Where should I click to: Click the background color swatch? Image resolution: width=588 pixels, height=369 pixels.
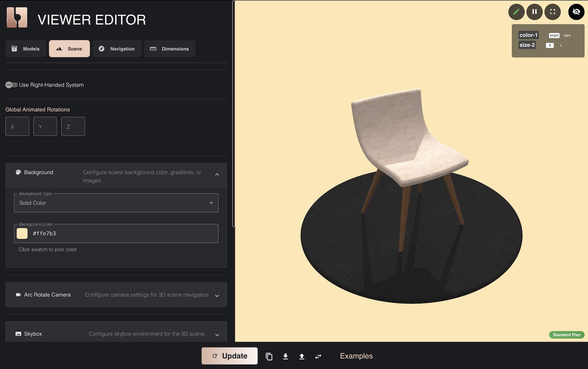point(22,233)
